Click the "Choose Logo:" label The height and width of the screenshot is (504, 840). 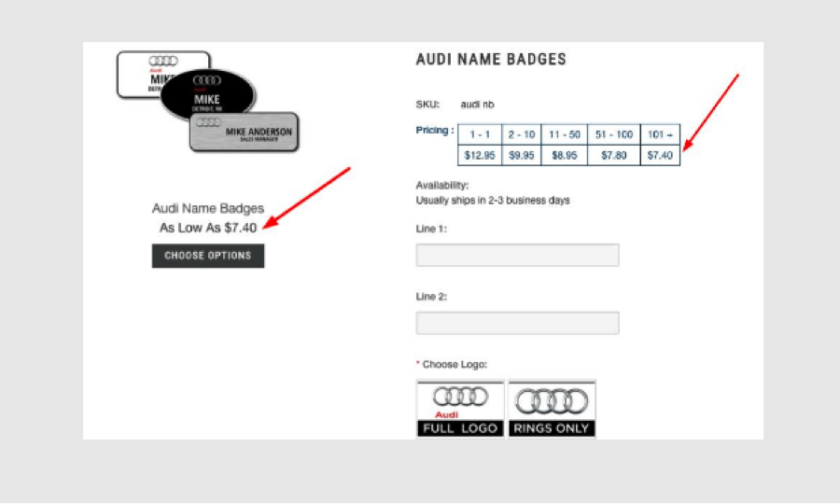pos(455,364)
